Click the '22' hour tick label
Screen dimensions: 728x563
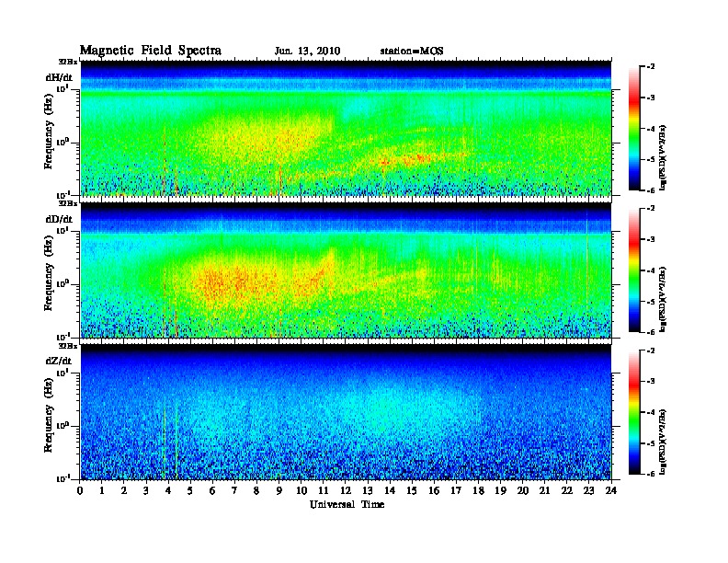coord(567,490)
